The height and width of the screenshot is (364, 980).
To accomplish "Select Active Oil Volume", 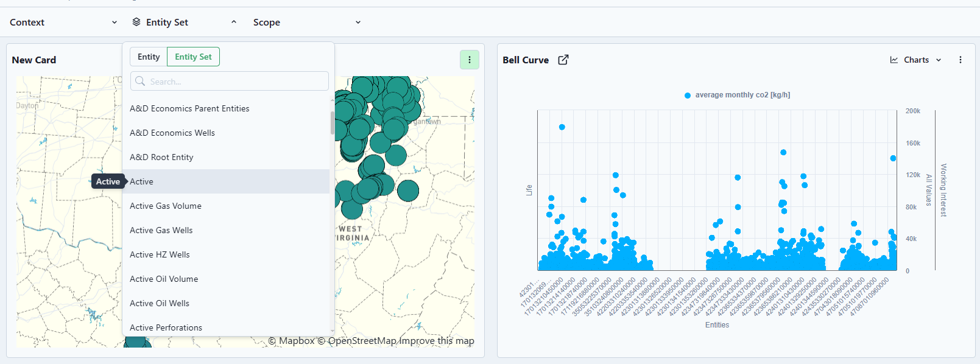I will [226, 279].
